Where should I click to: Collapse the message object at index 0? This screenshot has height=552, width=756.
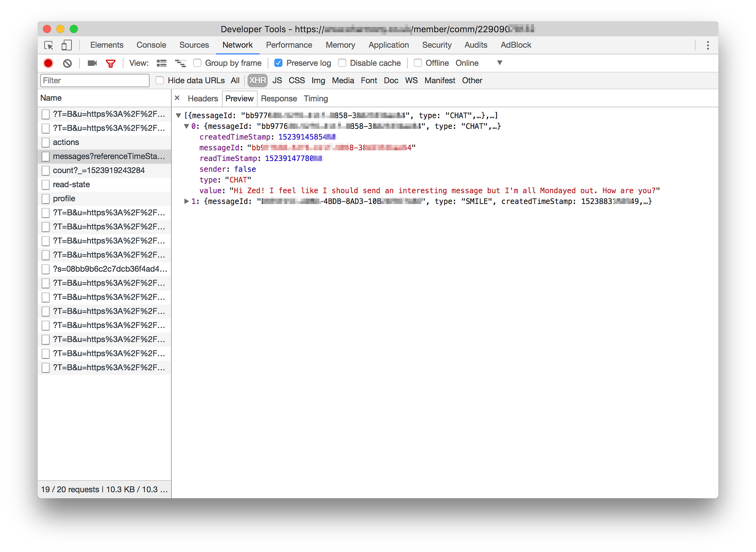[x=186, y=126]
